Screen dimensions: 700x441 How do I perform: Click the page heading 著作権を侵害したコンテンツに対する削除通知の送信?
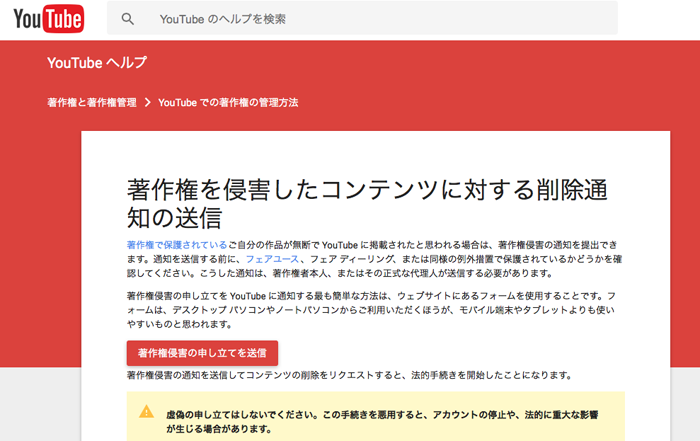pyautogui.click(x=367, y=204)
